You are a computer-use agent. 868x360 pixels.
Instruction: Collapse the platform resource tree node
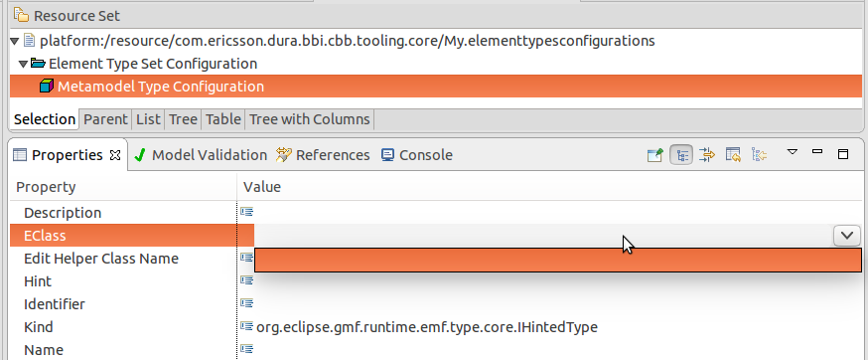[x=16, y=41]
